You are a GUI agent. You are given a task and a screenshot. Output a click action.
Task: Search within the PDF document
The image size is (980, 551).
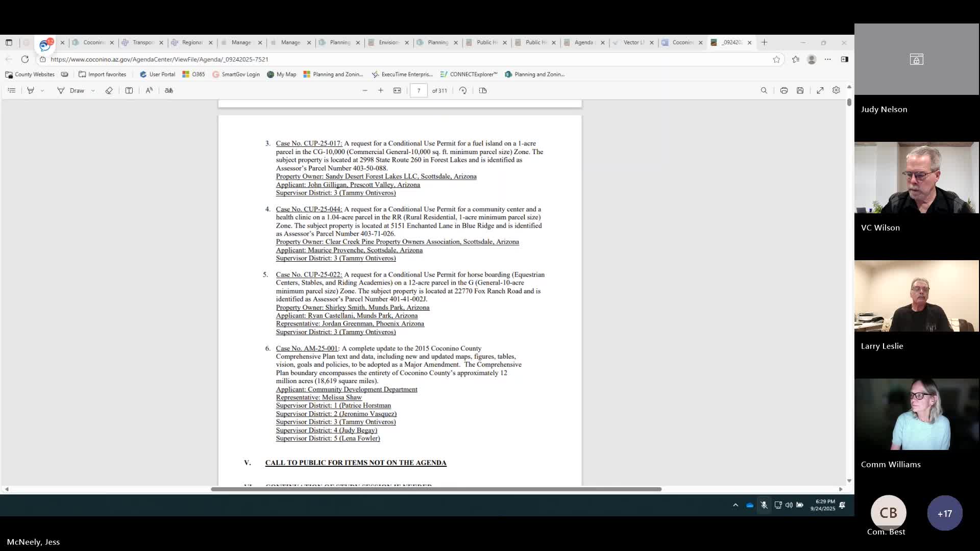[x=764, y=90]
